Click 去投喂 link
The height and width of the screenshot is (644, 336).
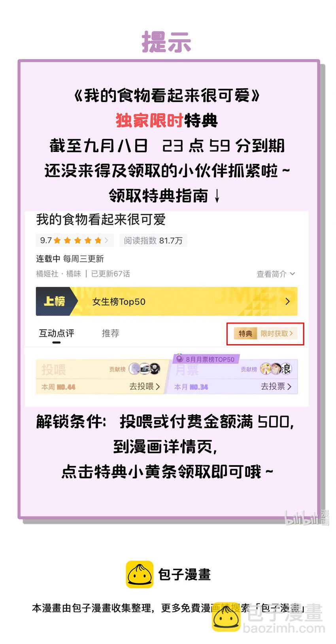[144, 386]
